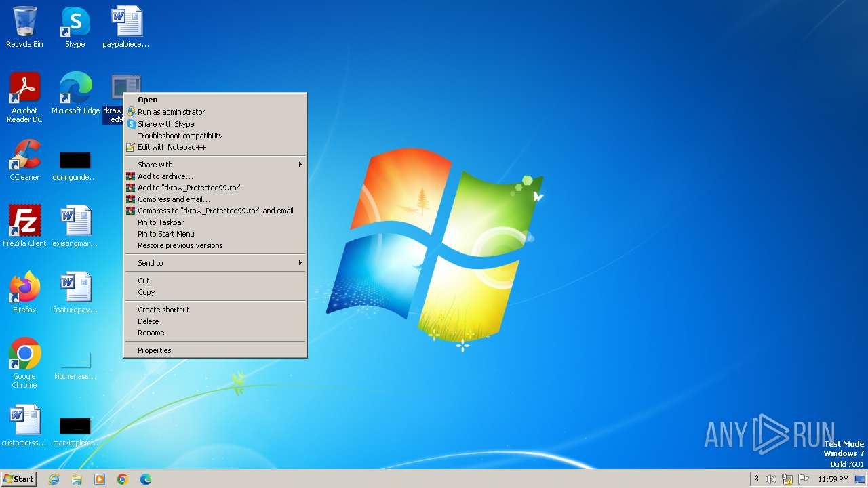Select the Microsoft Edge desktop shortcut
868x488 pixels.
tap(75, 94)
